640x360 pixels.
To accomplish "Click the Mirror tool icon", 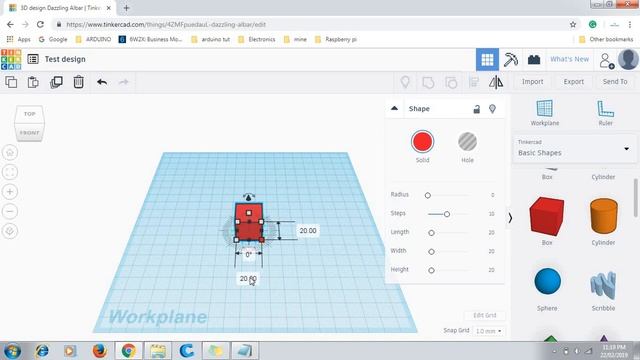I will [496, 82].
